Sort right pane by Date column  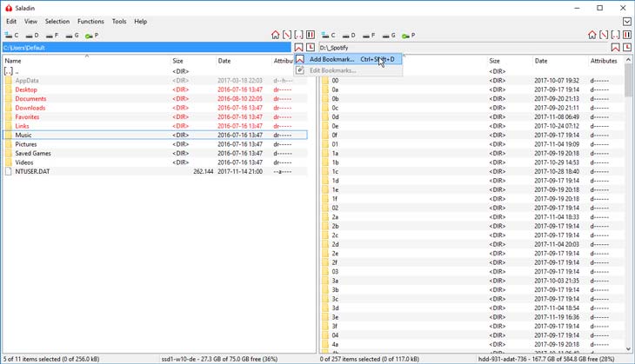[x=557, y=61]
